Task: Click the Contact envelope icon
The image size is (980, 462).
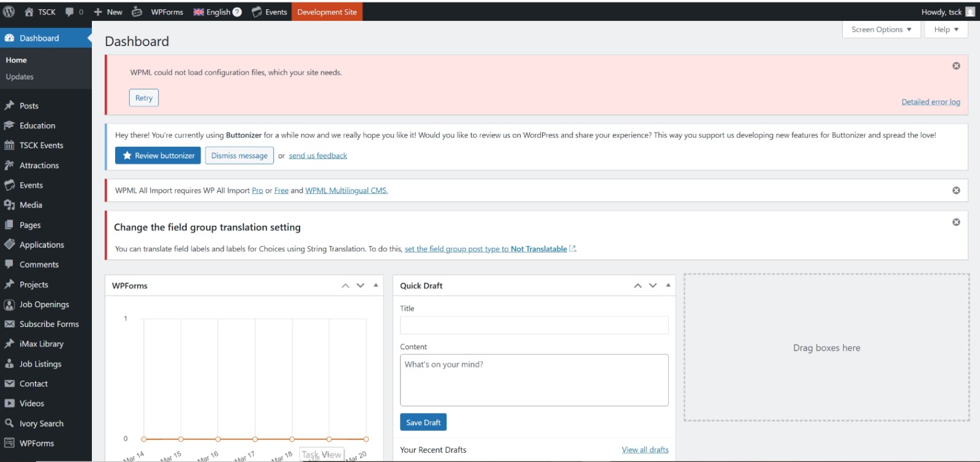Action: click(x=9, y=384)
